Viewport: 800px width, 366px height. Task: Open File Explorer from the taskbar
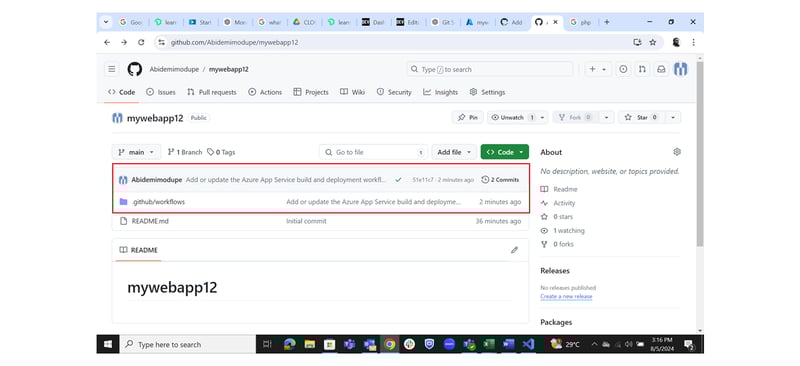point(310,345)
